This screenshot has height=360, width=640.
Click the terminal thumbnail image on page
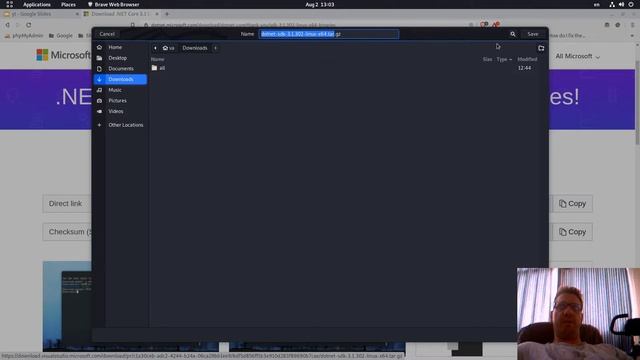pos(67,306)
